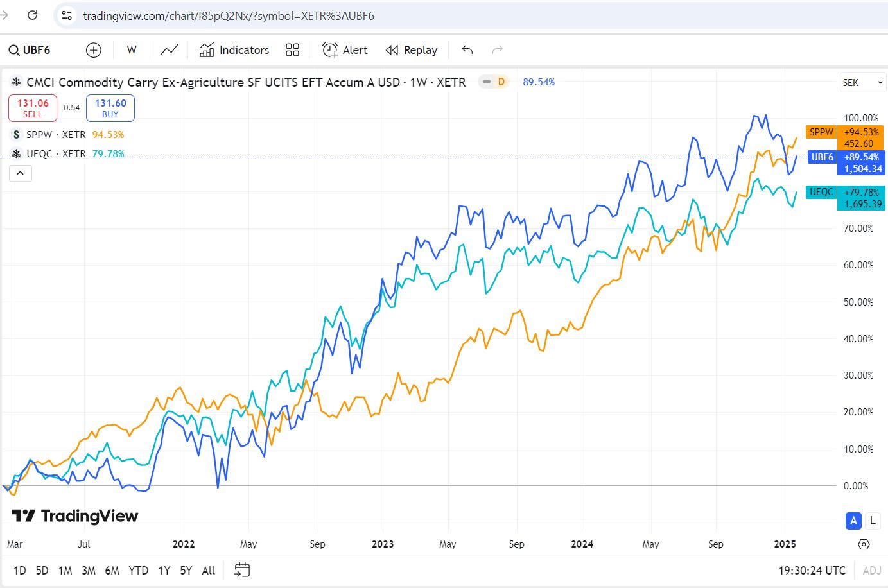Create an Alert
This screenshot has height=588, width=888.
tap(345, 50)
